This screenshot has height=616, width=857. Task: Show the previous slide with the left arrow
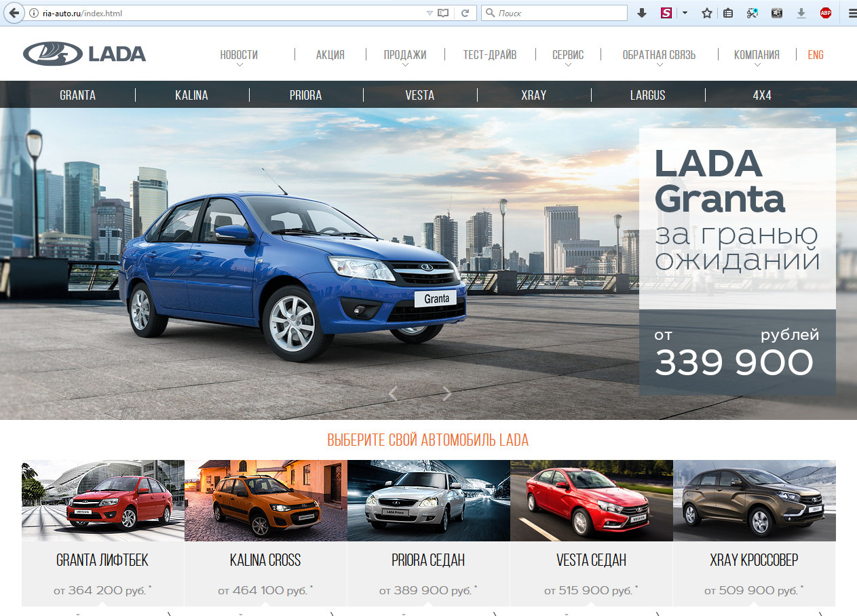point(393,393)
